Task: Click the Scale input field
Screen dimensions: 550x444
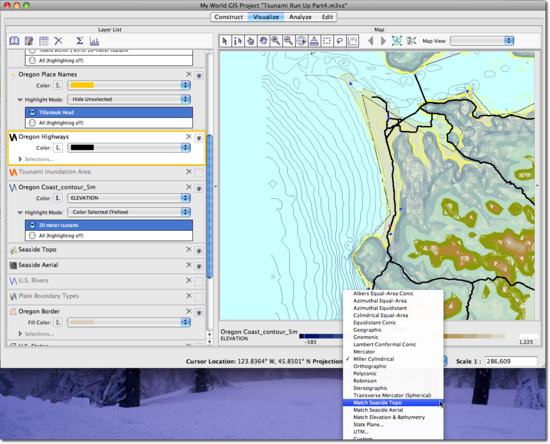Action: coord(511,361)
